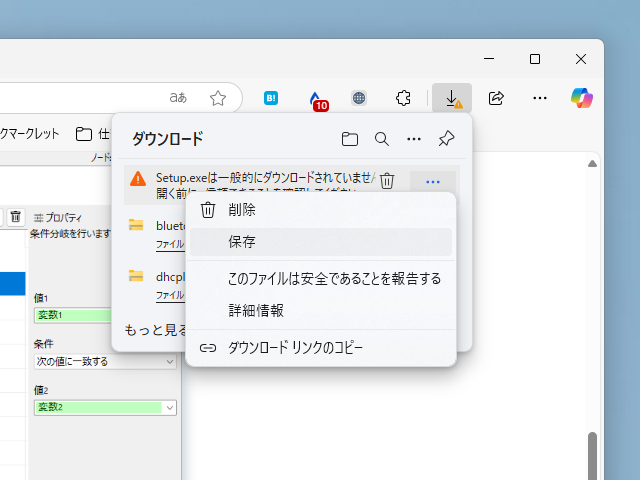The image size is (640, 480).
Task: Click the globe extension icon
Action: pyautogui.click(x=359, y=98)
